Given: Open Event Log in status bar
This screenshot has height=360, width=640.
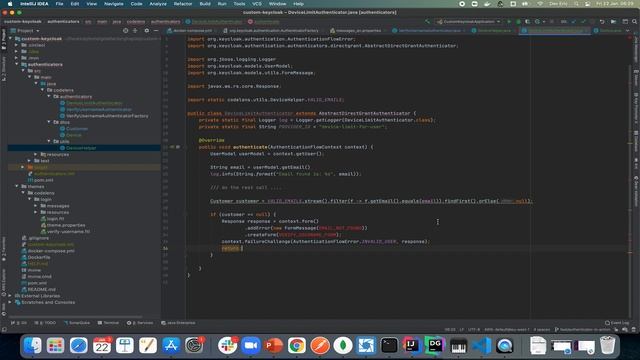Looking at the screenshot, I should [617, 323].
